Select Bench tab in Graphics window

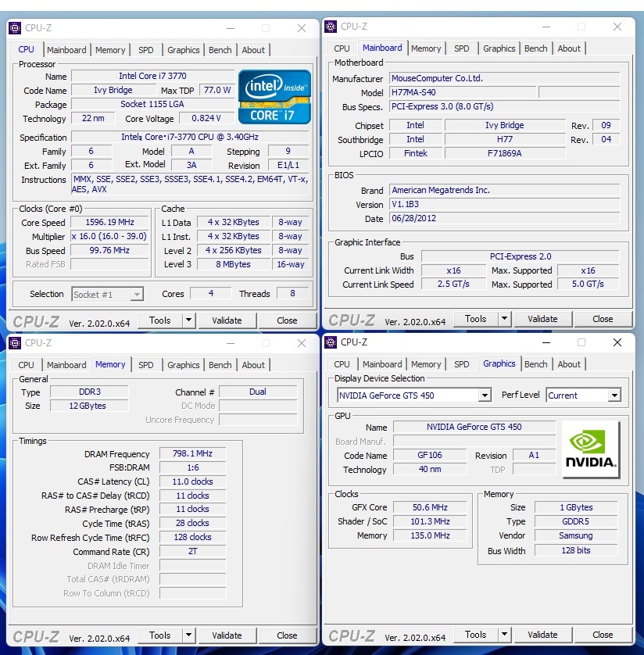[536, 363]
